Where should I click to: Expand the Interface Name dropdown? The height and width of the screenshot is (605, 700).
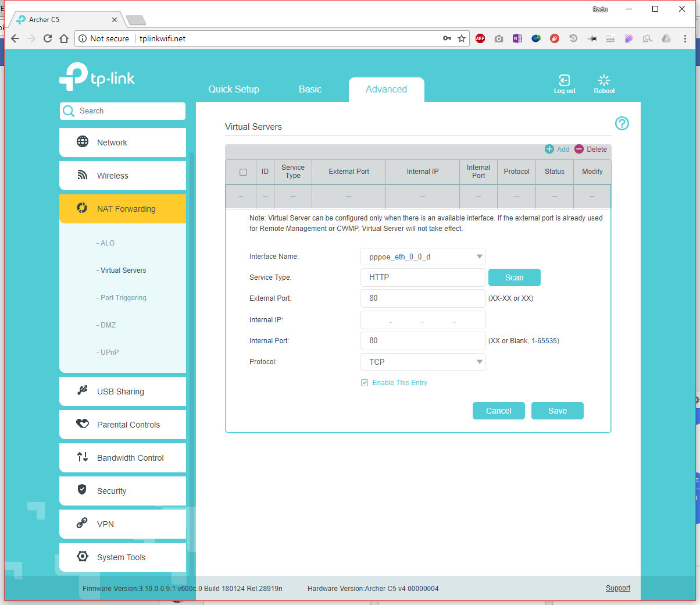coord(423,257)
